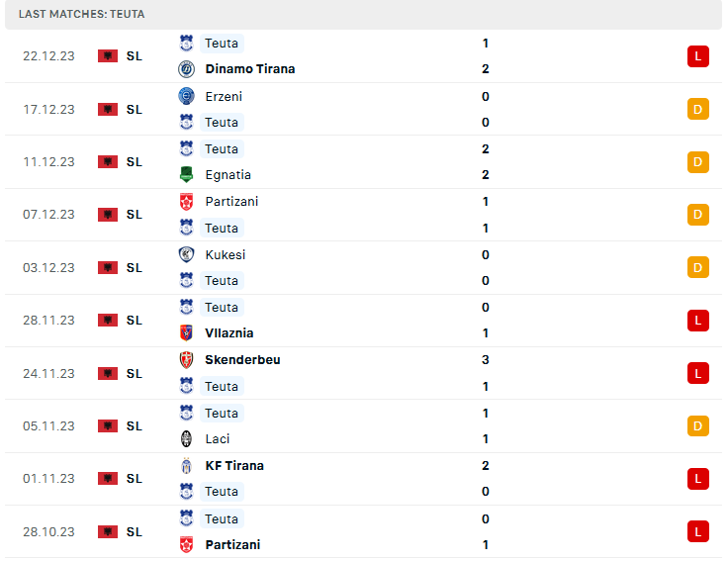Click the Vllaznia club logo
Viewport: 728px width, 562px height.
coord(186,333)
